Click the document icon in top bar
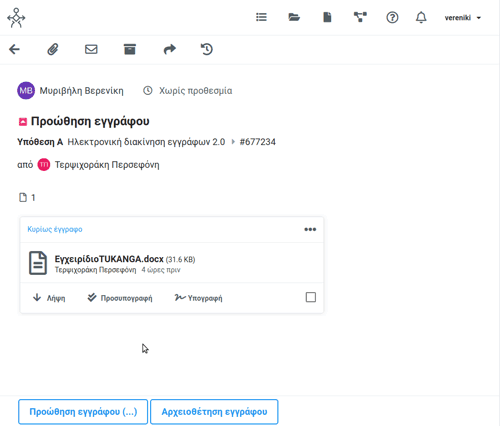The width and height of the screenshot is (500, 426). pos(327,17)
